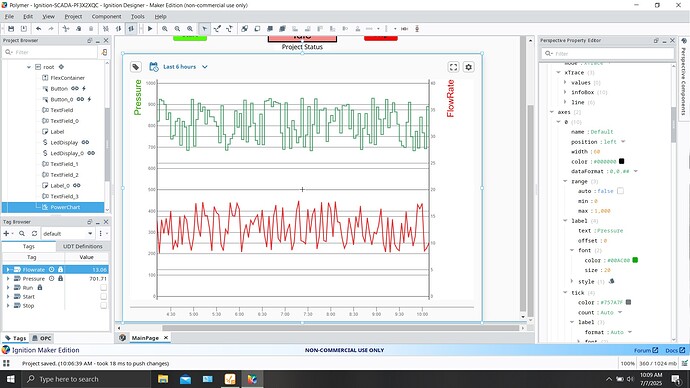Screen dimensions: 690x388
Task: Open the position left dropdown
Action: click(x=623, y=142)
